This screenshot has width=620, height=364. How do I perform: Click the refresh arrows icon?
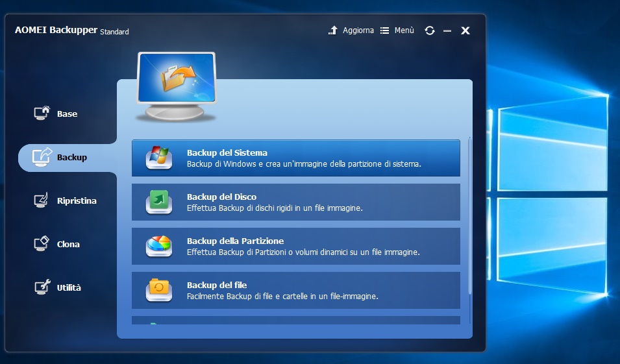430,30
